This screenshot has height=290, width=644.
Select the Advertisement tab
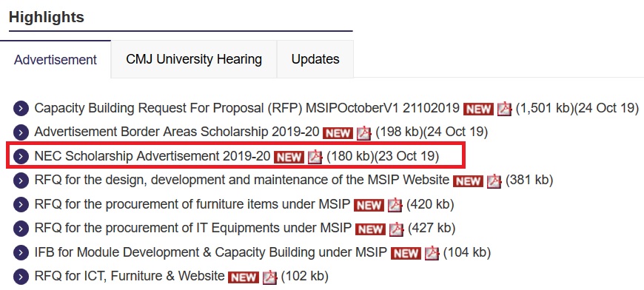click(x=56, y=59)
